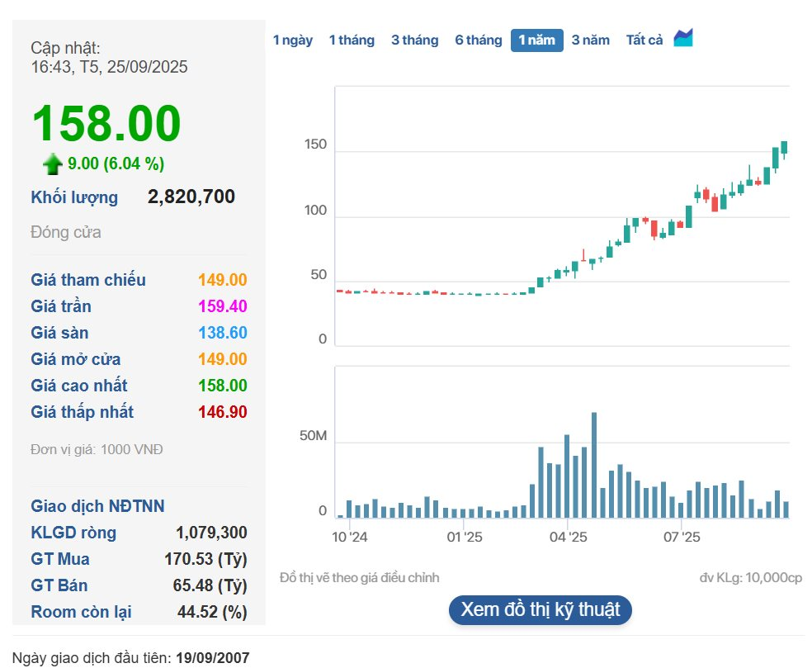Click the green up arrow price icon
Image resolution: width=812 pixels, height=668 pixels.
pos(53,164)
